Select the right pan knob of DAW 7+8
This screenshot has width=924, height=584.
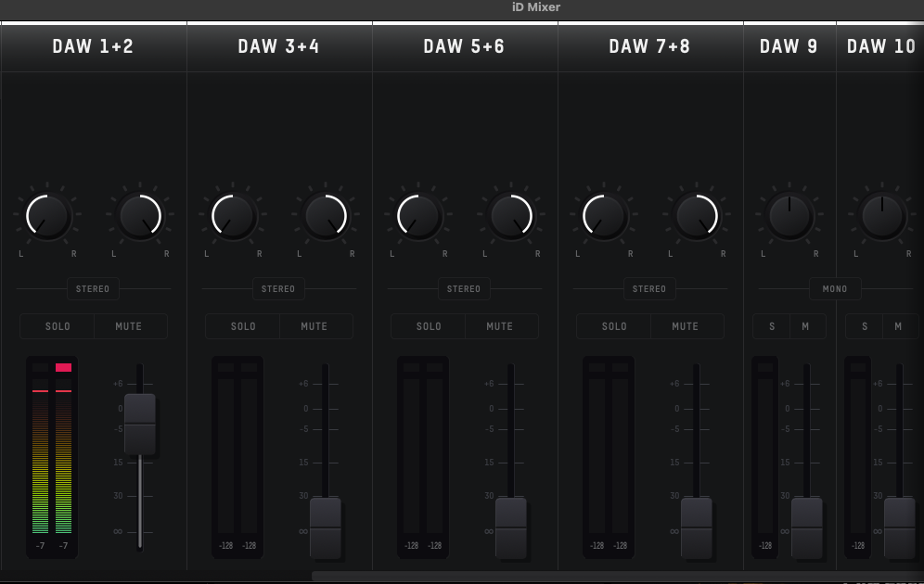(697, 216)
